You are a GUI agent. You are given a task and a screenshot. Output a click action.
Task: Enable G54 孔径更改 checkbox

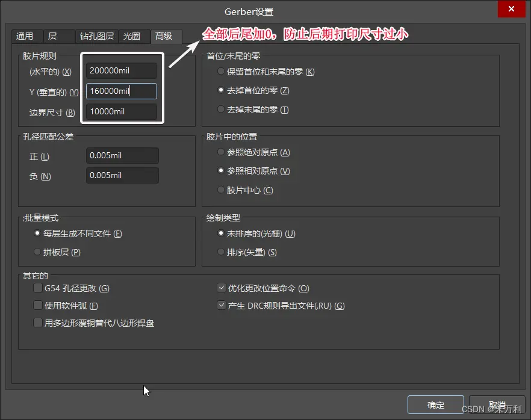39,289
